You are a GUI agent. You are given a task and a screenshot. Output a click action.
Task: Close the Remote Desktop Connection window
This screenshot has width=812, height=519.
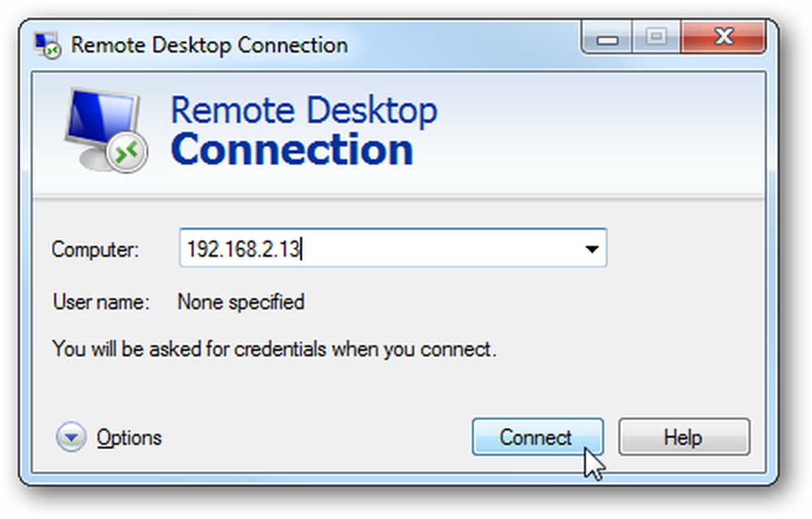click(723, 37)
